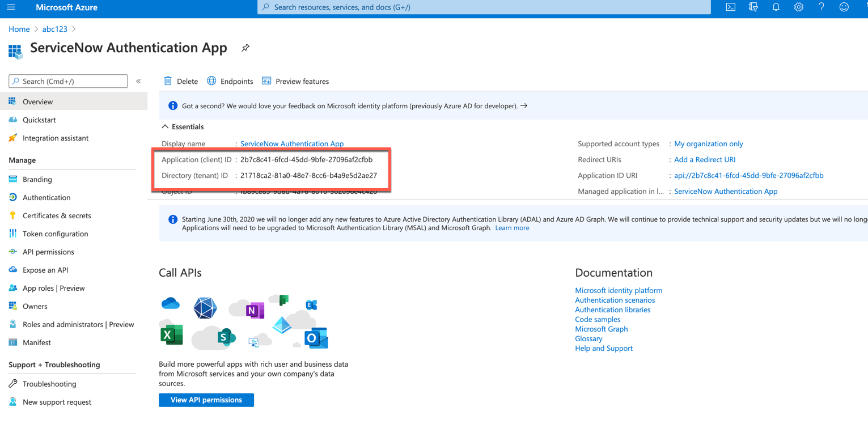Click the Expose an API cloud icon
Screen dimensions: 868x424
point(12,270)
